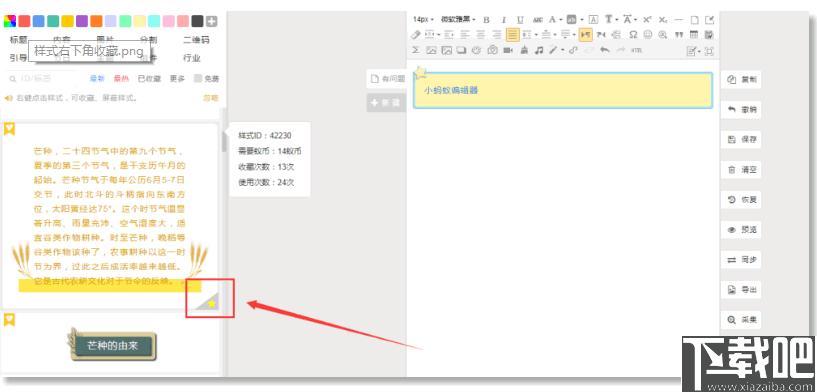The height and width of the screenshot is (392, 817).
Task: Switch to HTML source mode
Action: tap(636, 50)
